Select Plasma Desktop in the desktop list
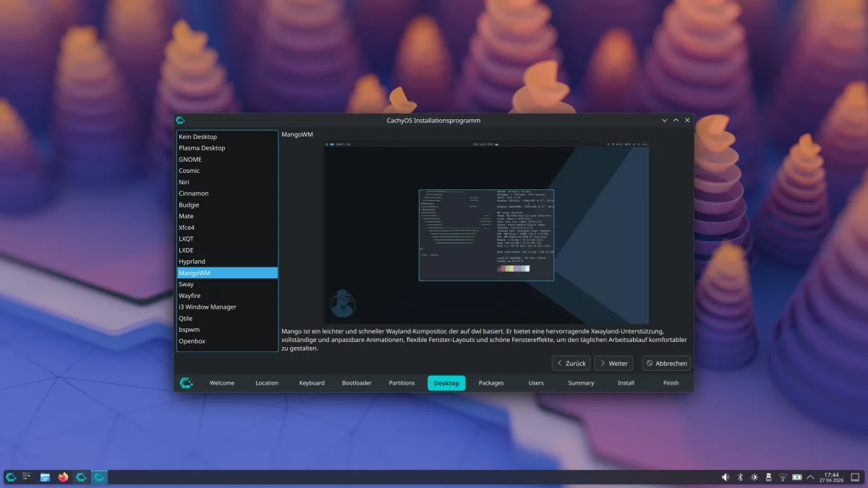This screenshot has height=488, width=868. (x=202, y=148)
